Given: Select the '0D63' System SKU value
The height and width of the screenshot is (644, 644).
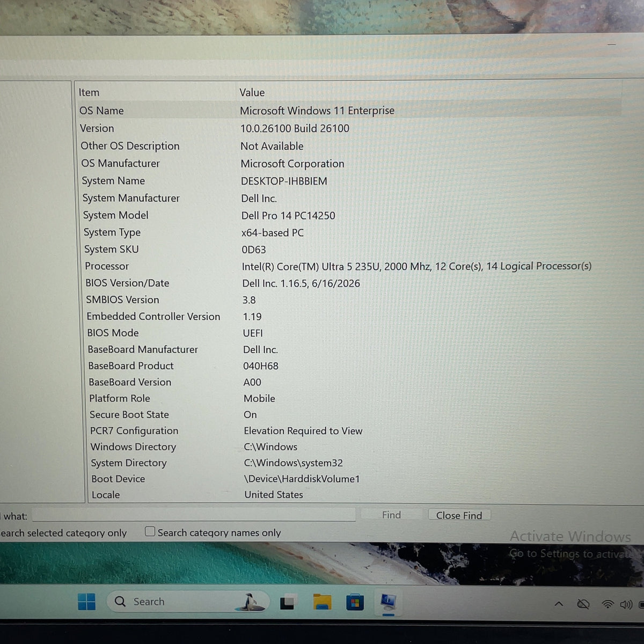Looking at the screenshot, I should click(254, 250).
